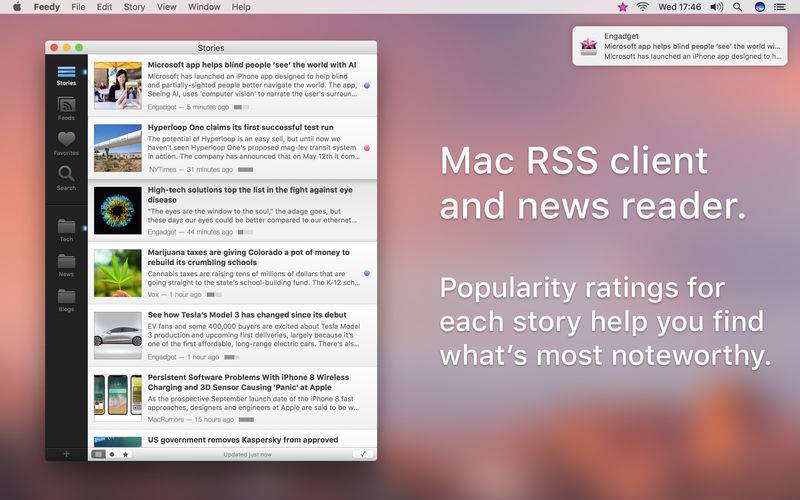
Task: Click the Feedy icon in notification banner
Action: pos(588,46)
